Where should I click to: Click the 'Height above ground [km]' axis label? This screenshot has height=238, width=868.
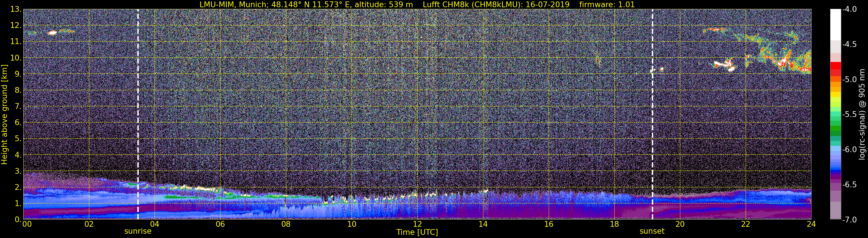[4, 115]
